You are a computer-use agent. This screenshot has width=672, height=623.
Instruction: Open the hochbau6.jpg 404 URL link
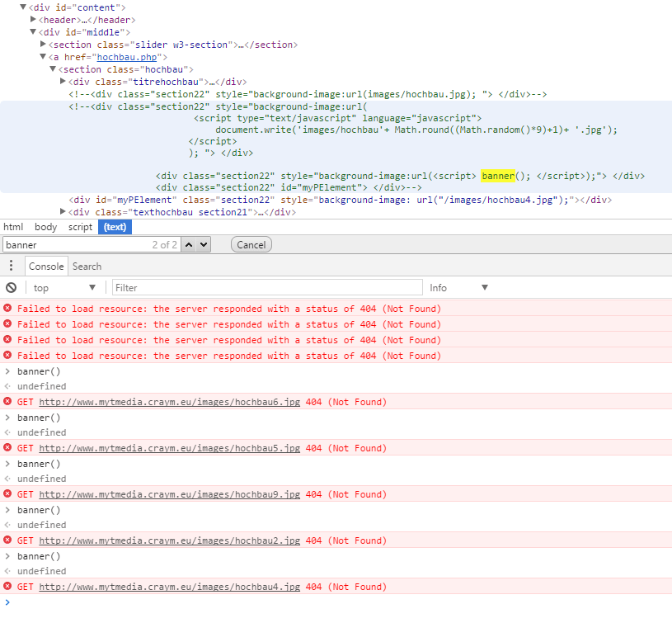[169, 402]
